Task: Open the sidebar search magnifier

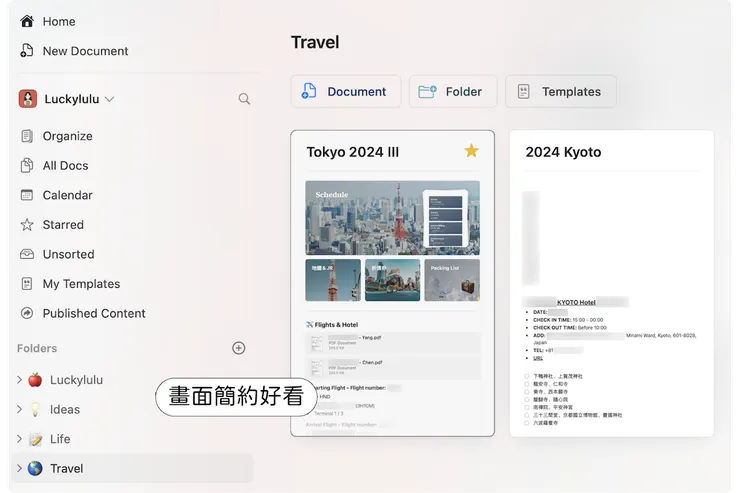Action: click(244, 99)
